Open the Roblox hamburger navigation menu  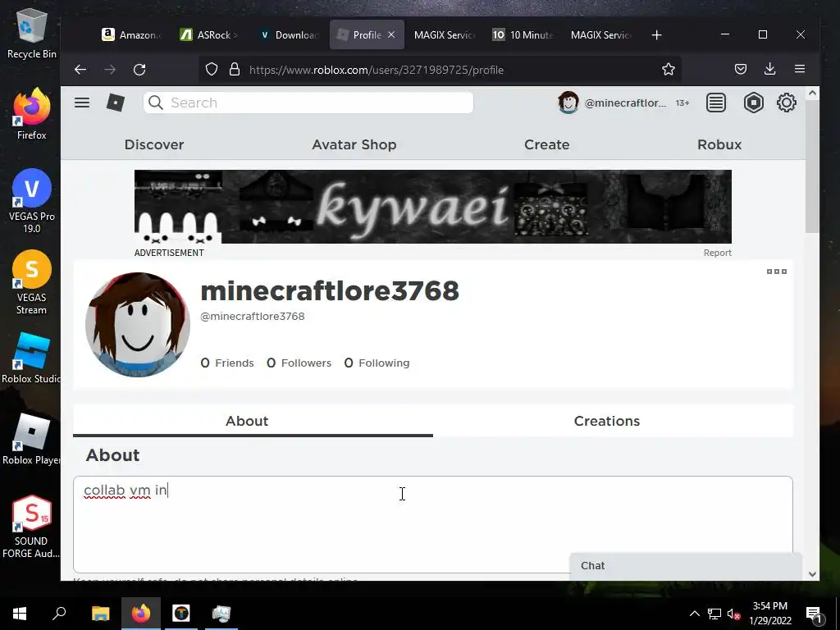(x=82, y=103)
